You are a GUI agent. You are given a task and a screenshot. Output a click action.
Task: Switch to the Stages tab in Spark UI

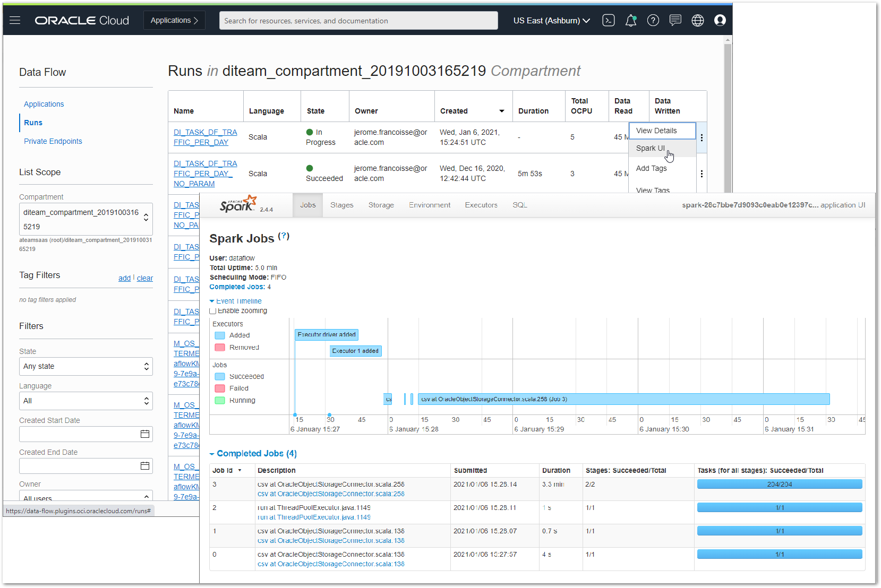(x=341, y=205)
